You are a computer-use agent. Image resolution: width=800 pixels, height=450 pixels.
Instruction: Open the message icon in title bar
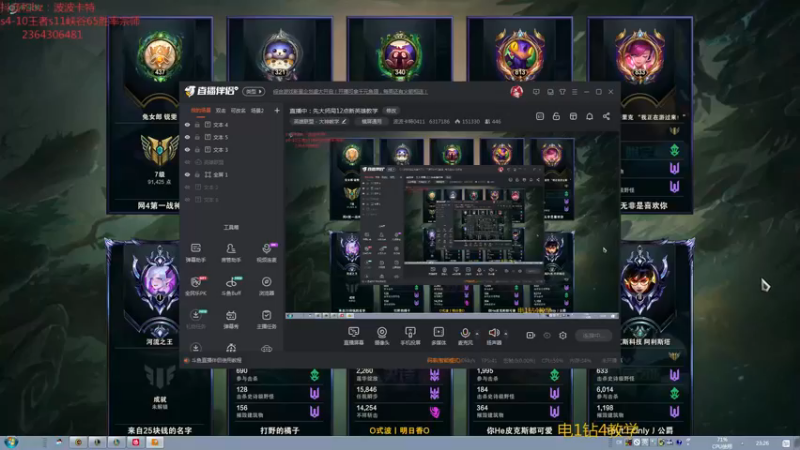[536, 92]
